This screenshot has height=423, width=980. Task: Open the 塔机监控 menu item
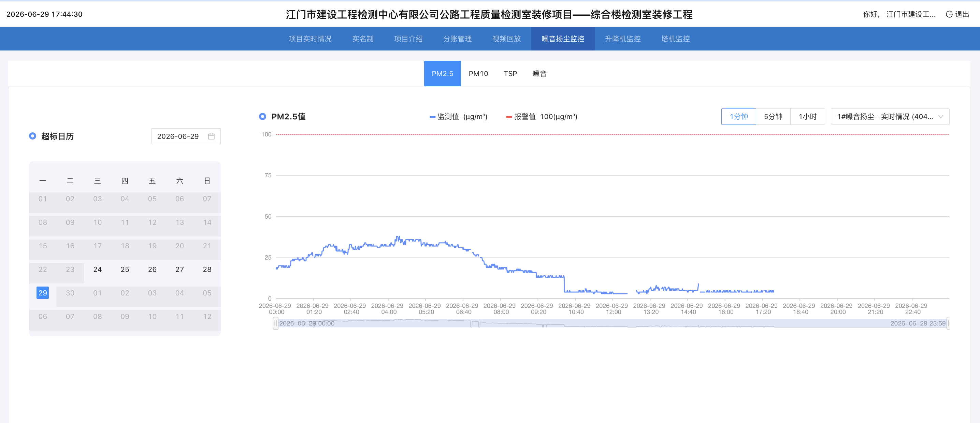pos(675,39)
